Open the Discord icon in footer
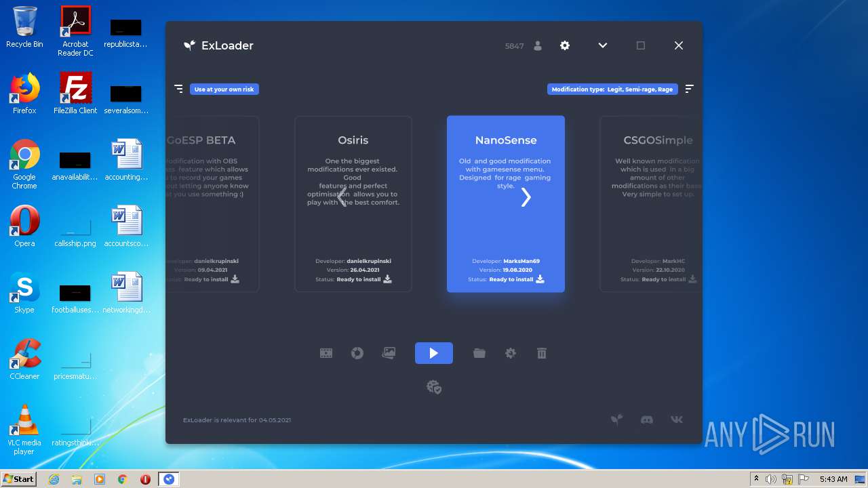This screenshot has height=488, width=868. [647, 420]
